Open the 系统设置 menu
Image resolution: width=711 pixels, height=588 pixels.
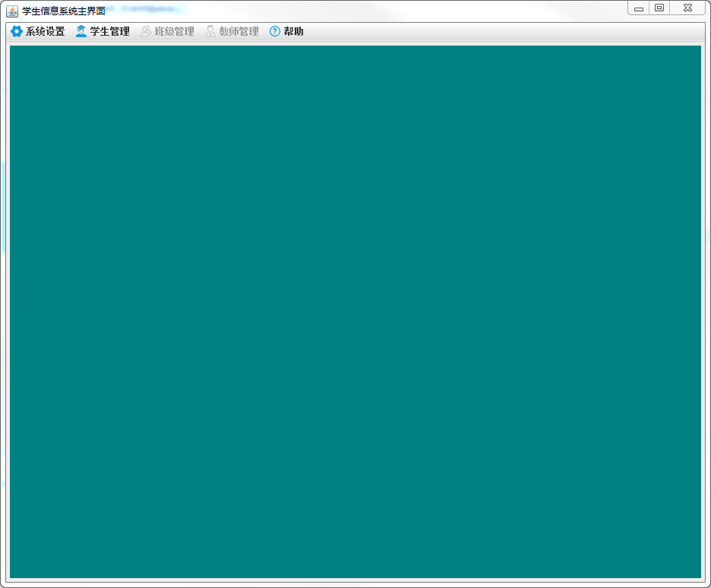click(x=45, y=31)
